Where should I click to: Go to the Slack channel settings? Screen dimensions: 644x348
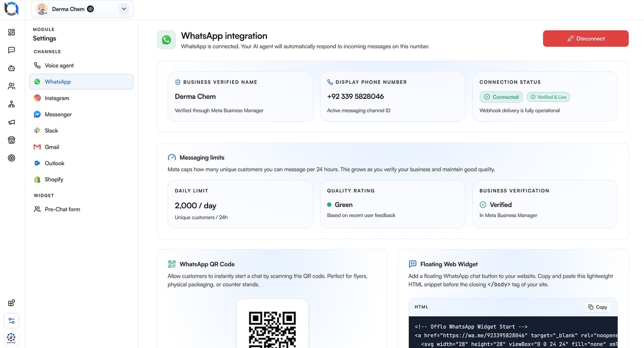(81, 131)
